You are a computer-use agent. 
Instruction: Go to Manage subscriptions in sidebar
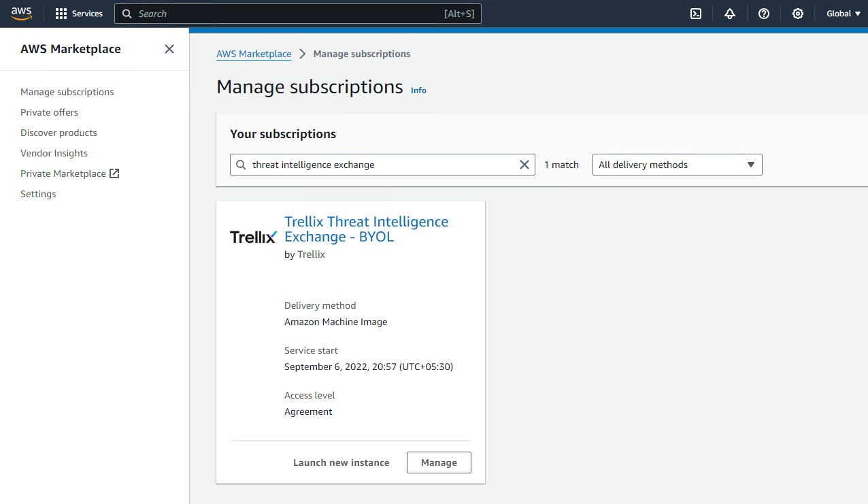pyautogui.click(x=67, y=92)
